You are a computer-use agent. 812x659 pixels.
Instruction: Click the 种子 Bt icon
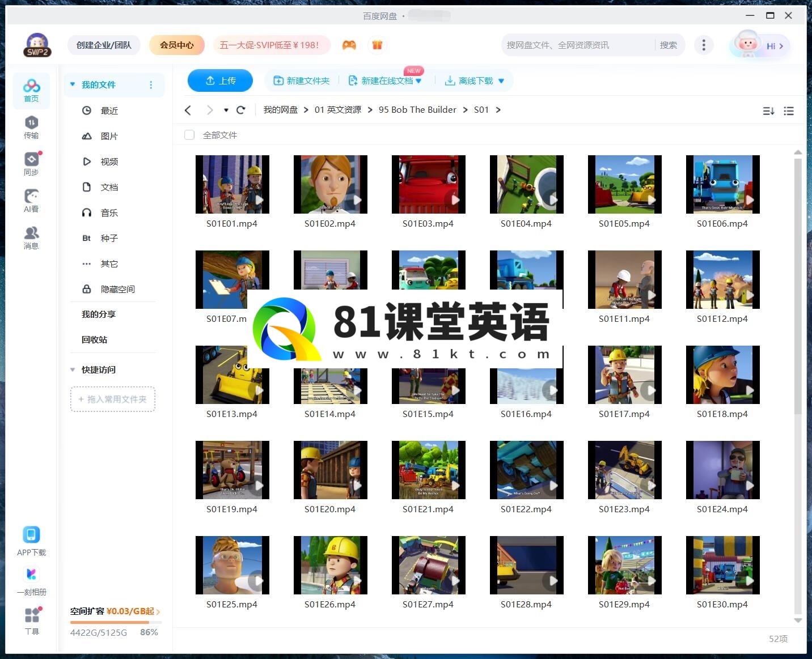[87, 238]
